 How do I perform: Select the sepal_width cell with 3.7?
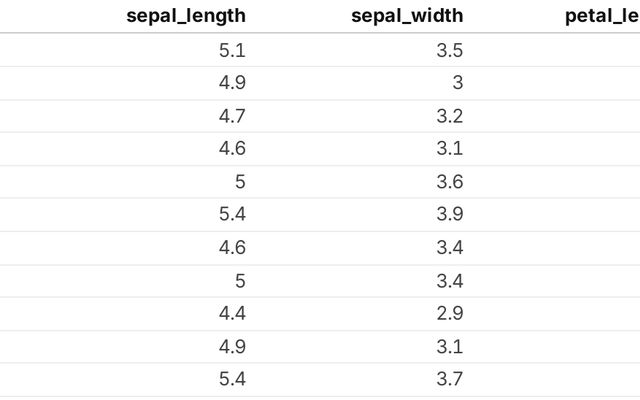click(450, 379)
